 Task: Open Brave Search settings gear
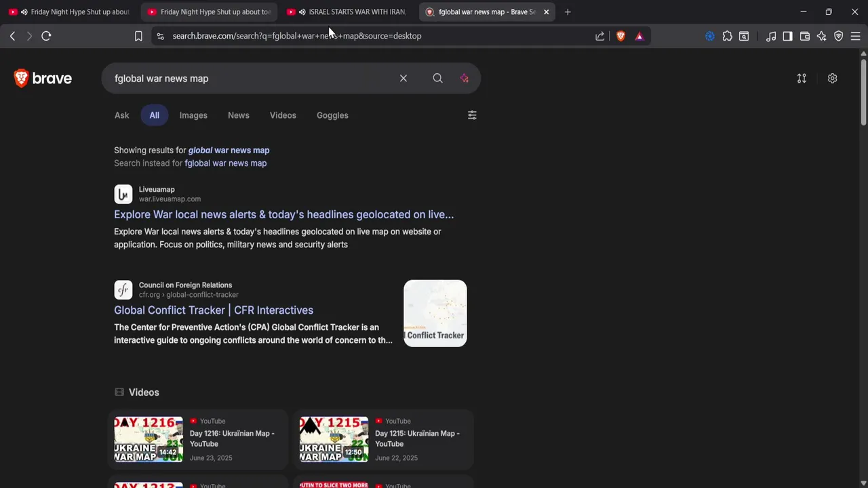click(833, 79)
